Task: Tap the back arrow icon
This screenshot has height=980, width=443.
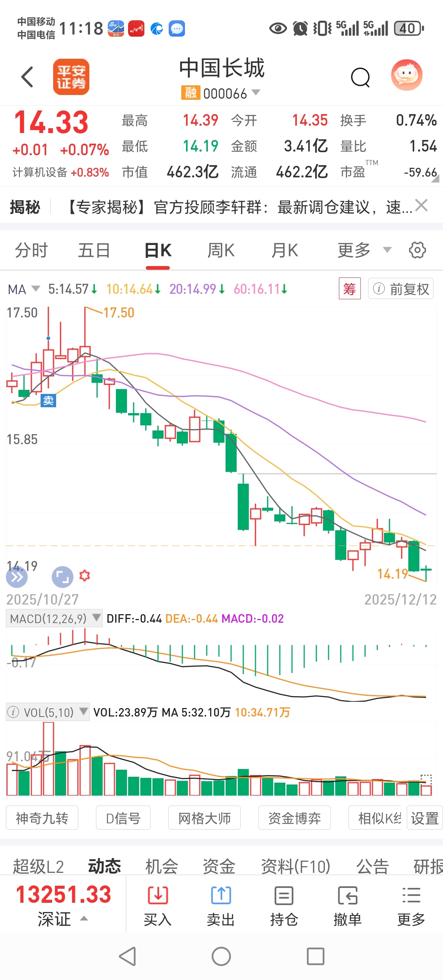Action: click(x=27, y=77)
